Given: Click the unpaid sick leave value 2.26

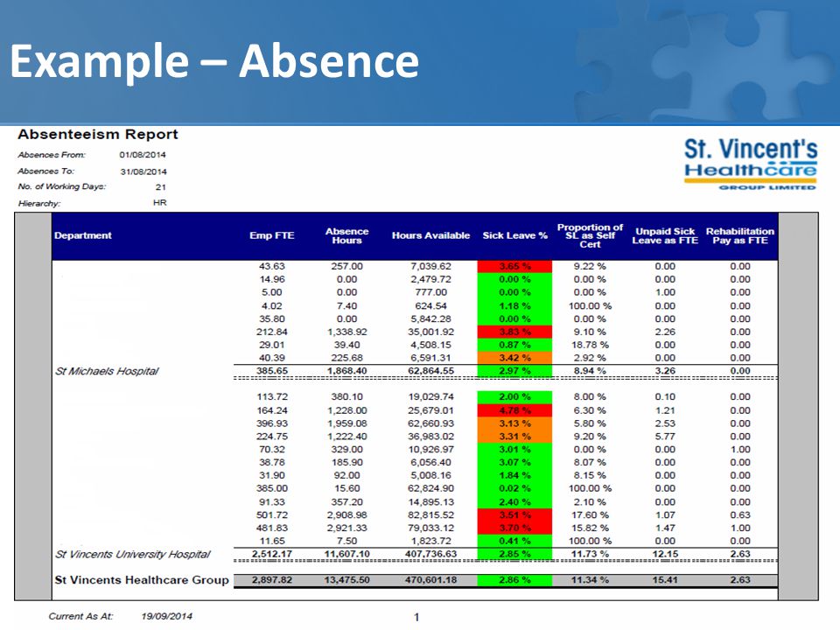Looking at the screenshot, I should point(665,332).
